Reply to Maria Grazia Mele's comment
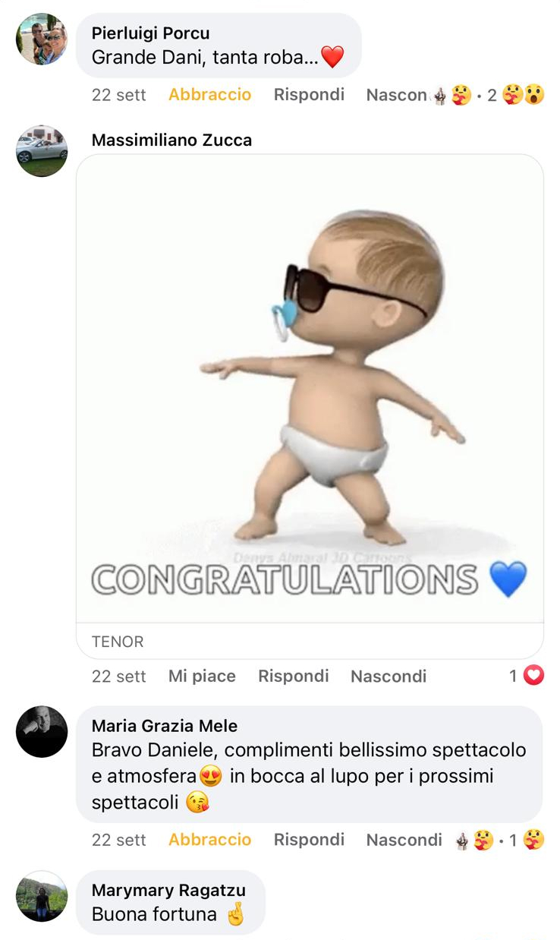 coord(309,840)
